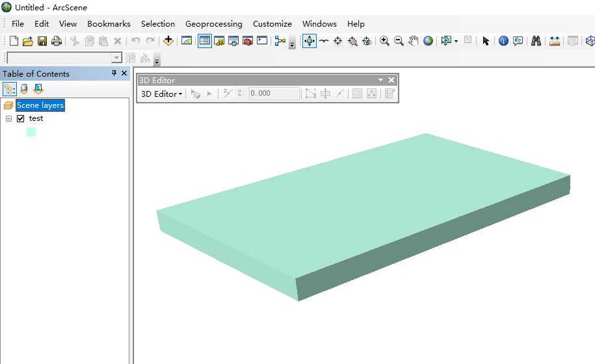Viewport: 595px width, 364px height.
Task: Collapse the test layer tree node
Action: coord(8,119)
